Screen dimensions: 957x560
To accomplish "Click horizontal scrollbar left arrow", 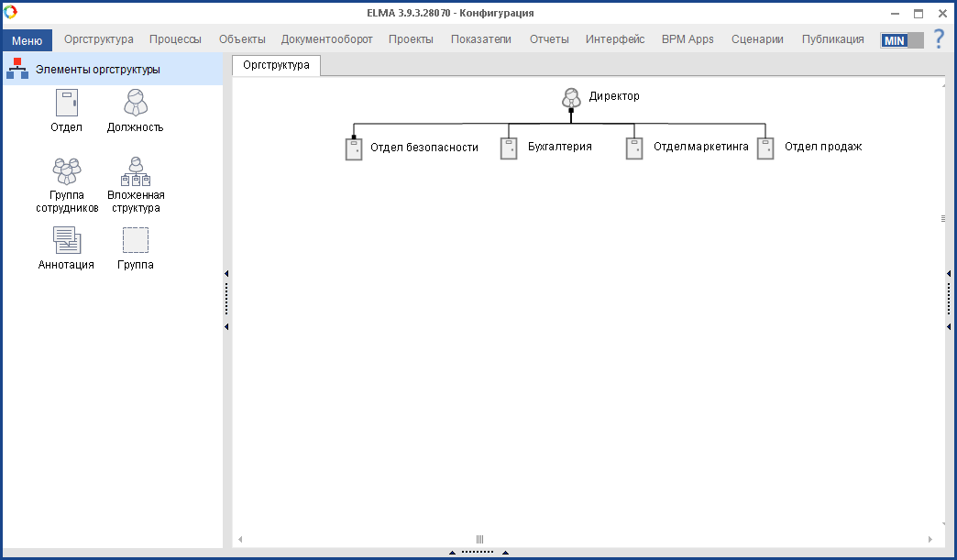I will 240,539.
